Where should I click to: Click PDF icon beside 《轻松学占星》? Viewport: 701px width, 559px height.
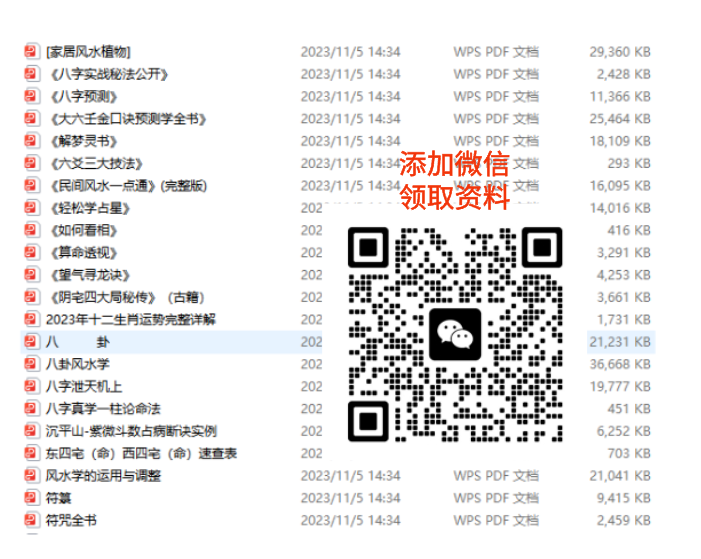pos(31,208)
